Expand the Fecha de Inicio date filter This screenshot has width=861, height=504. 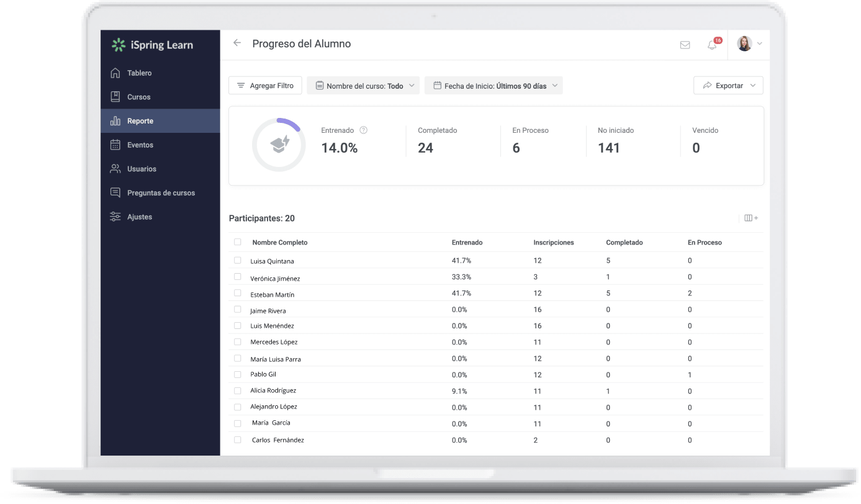point(494,85)
